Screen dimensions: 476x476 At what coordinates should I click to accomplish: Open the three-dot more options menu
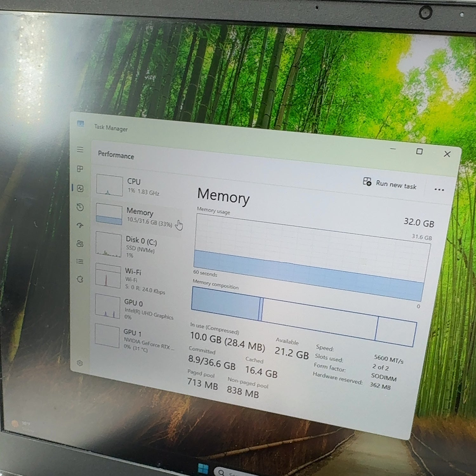pos(439,190)
